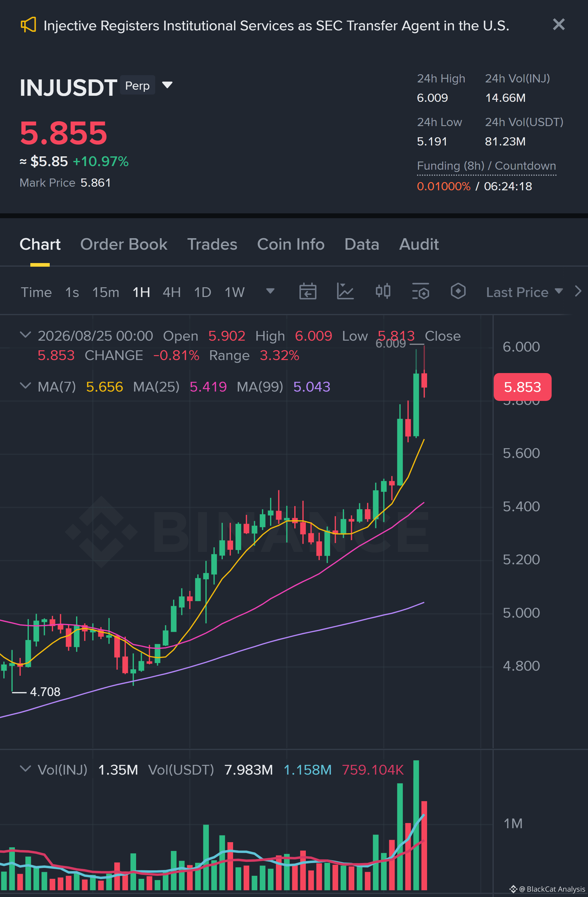Select the Time line chart view
Viewport: 588px width, 897px height.
[x=36, y=292]
